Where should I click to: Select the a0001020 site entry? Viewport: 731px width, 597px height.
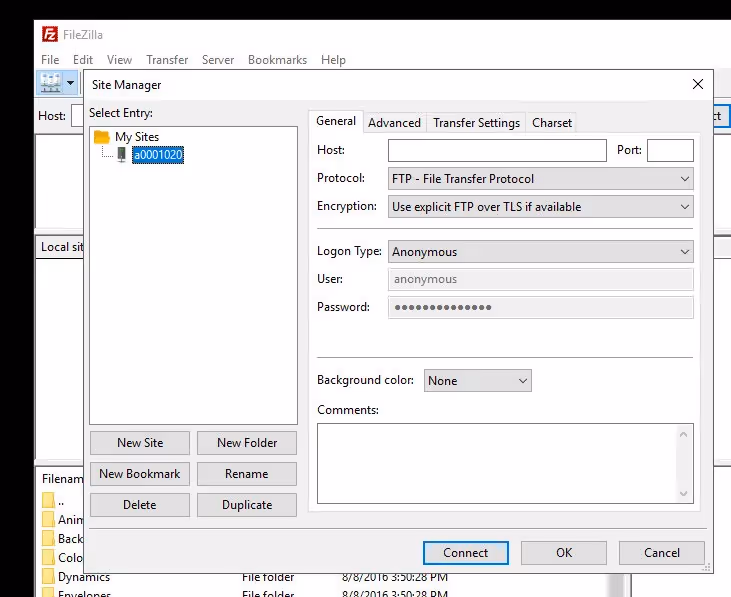158,155
